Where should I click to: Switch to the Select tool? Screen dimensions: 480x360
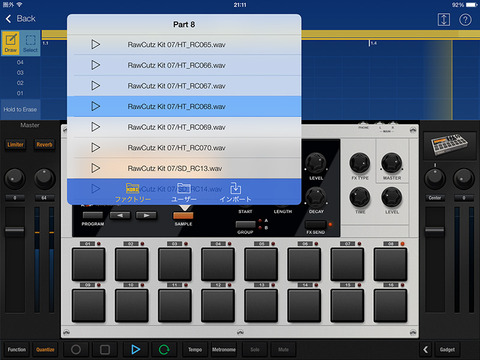(x=30, y=43)
